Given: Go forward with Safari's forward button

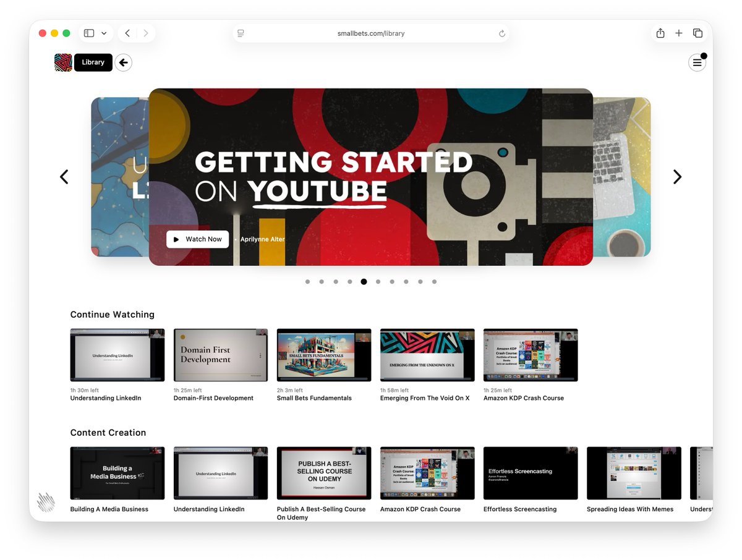Looking at the screenshot, I should tap(146, 33).
